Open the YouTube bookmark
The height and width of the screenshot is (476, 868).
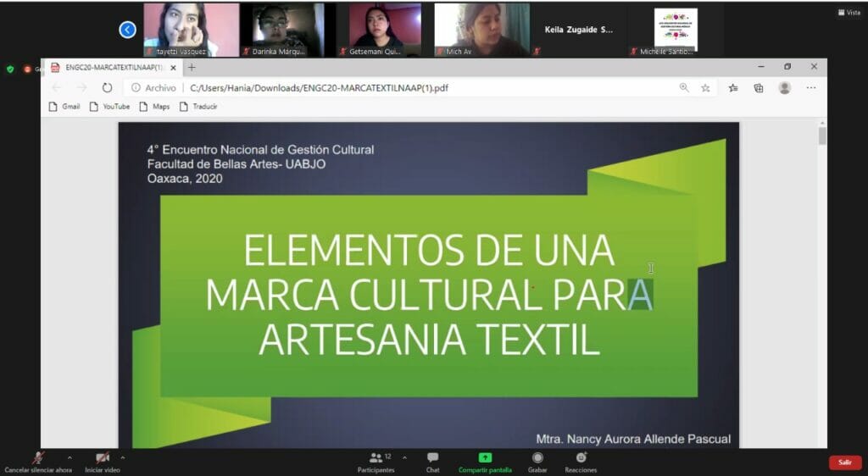(x=110, y=107)
